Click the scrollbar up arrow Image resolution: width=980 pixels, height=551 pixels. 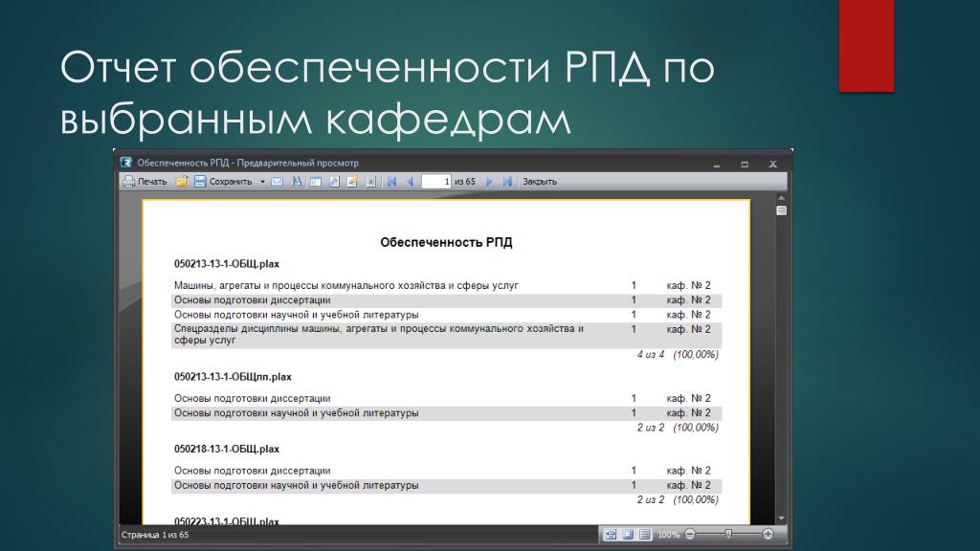click(x=781, y=198)
